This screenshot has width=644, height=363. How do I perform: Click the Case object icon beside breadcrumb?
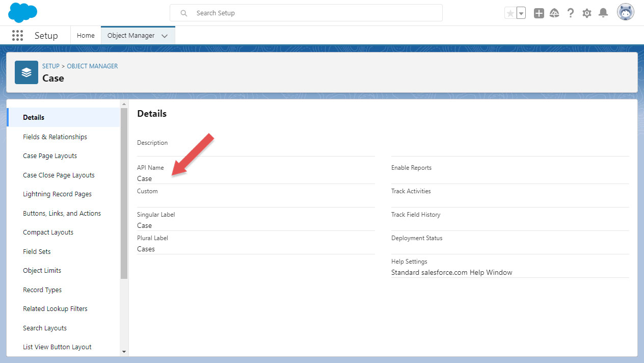(x=26, y=72)
